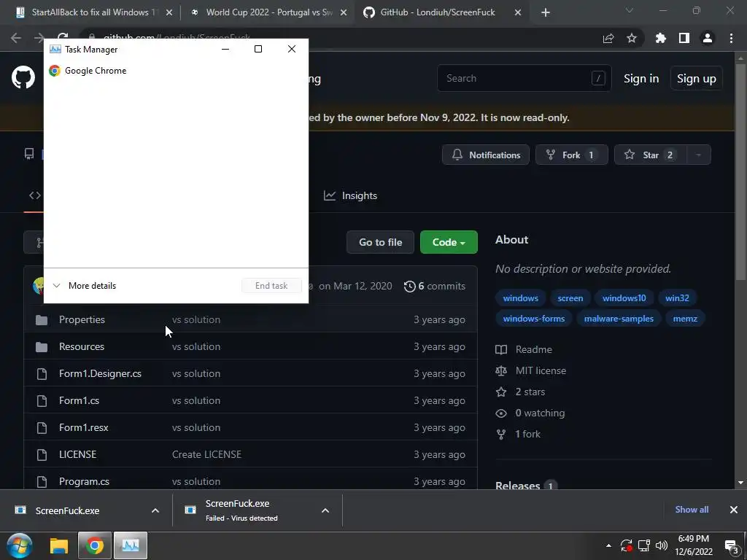Open the Form1.Designer.cs file
Screen dimensions: 747x560
(100, 374)
